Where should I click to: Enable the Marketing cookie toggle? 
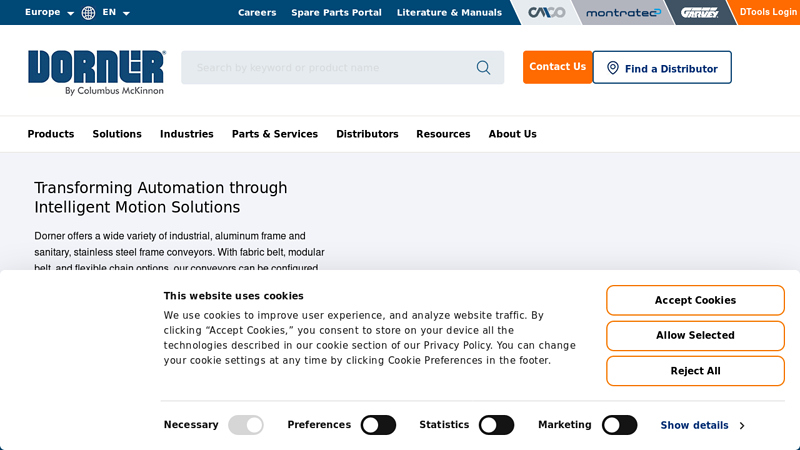(619, 425)
